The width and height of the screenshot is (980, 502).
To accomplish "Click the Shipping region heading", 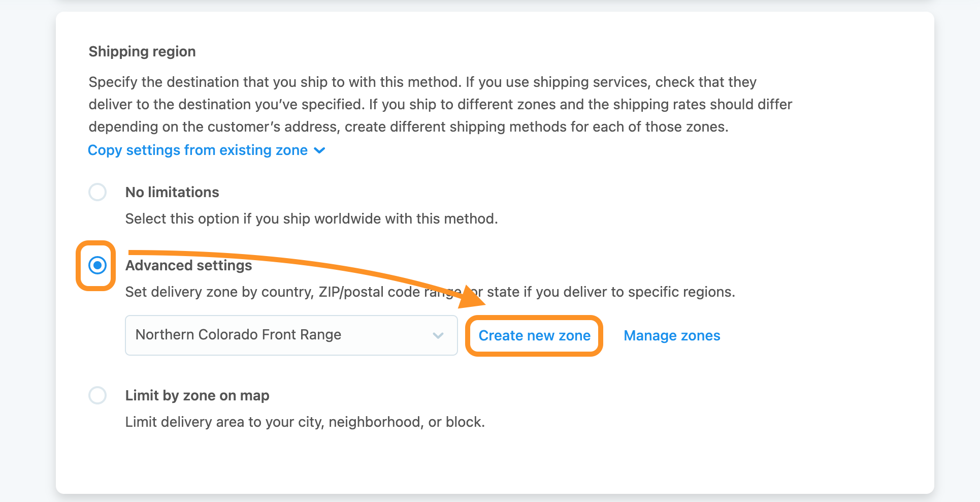I will (142, 51).
